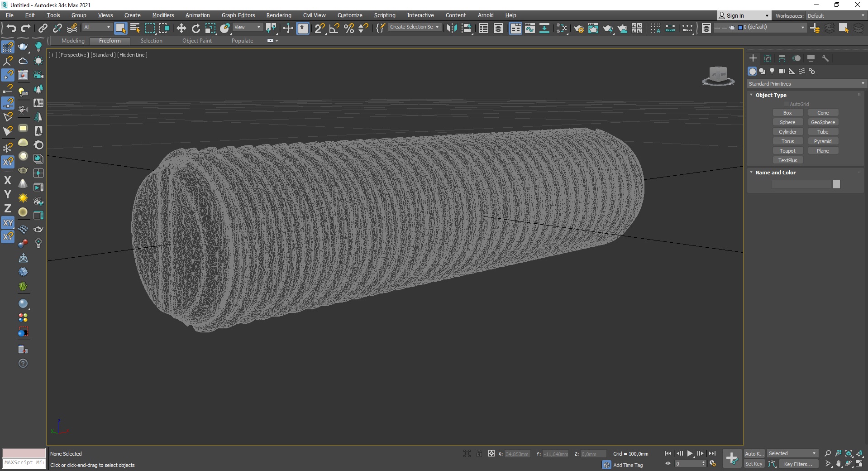Open the Motion panel tab
Viewport: 868px width, 471px height.
796,58
